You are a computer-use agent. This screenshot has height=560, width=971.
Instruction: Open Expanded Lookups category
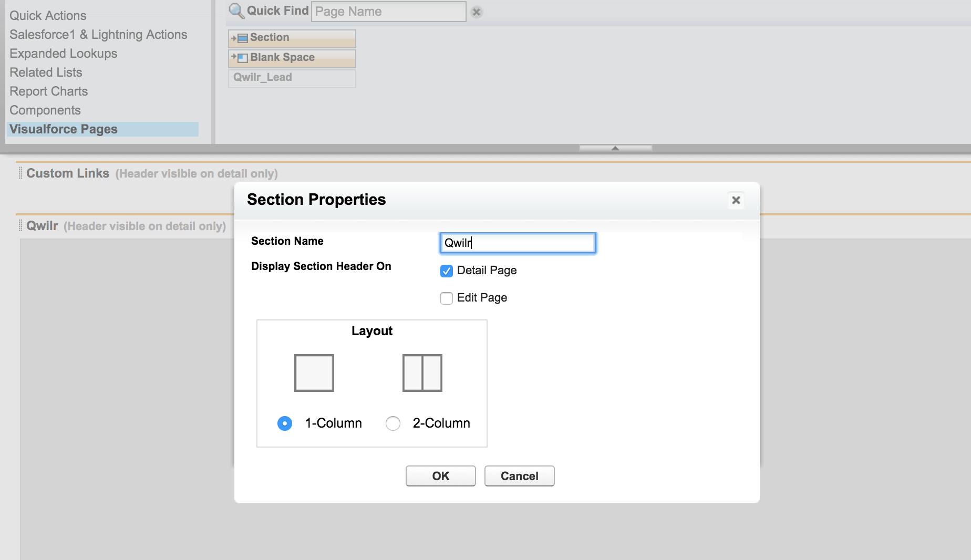pos(63,54)
